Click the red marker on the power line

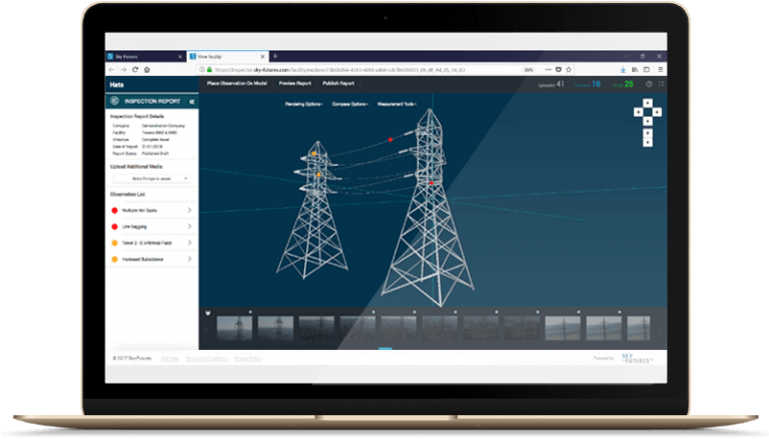click(390, 140)
